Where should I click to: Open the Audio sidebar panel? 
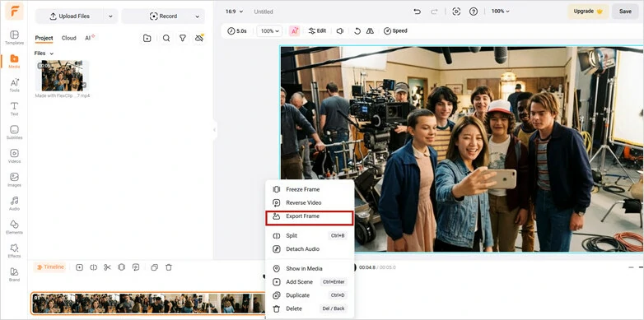tap(14, 203)
